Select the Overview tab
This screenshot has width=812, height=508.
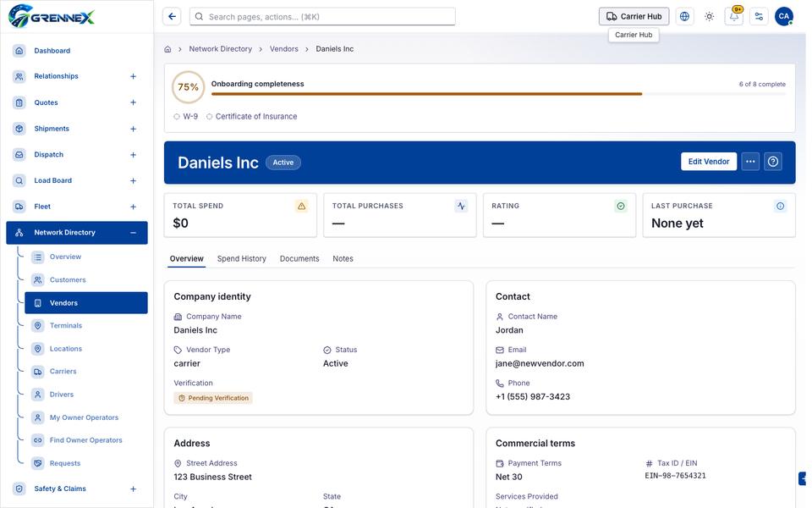coord(186,259)
